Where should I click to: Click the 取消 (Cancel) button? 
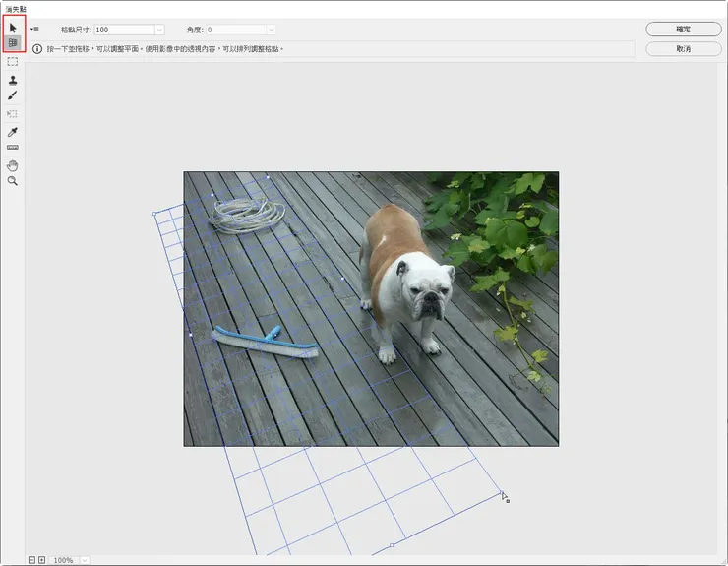(x=683, y=48)
